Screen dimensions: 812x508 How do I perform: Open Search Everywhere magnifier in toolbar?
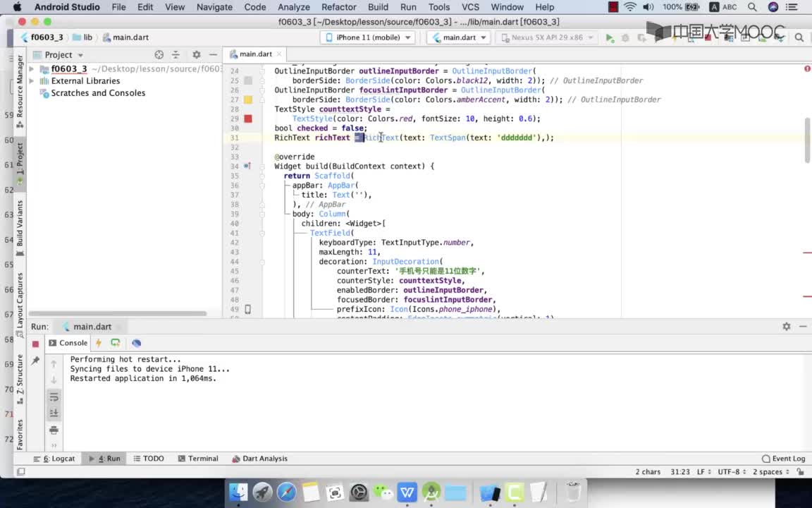799,38
